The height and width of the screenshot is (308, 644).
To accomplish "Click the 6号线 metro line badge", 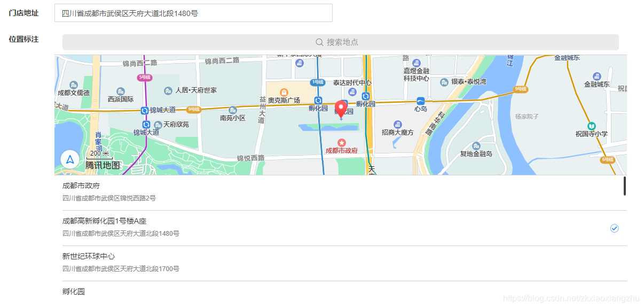I will point(607,159).
